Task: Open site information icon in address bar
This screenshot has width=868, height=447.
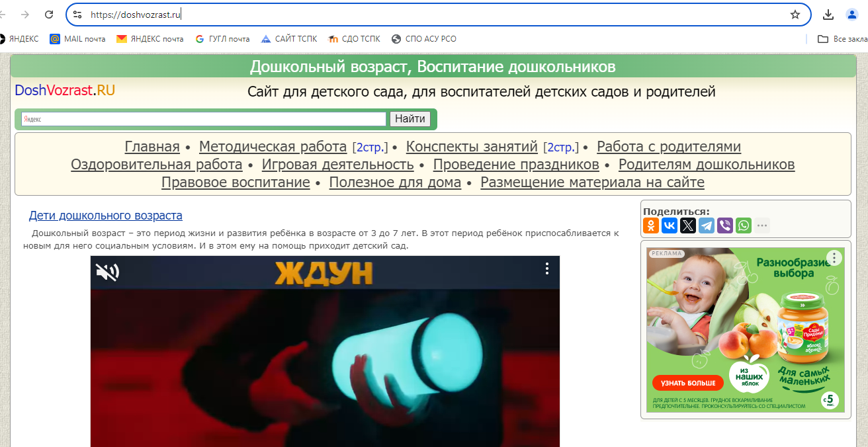Action: [x=77, y=15]
